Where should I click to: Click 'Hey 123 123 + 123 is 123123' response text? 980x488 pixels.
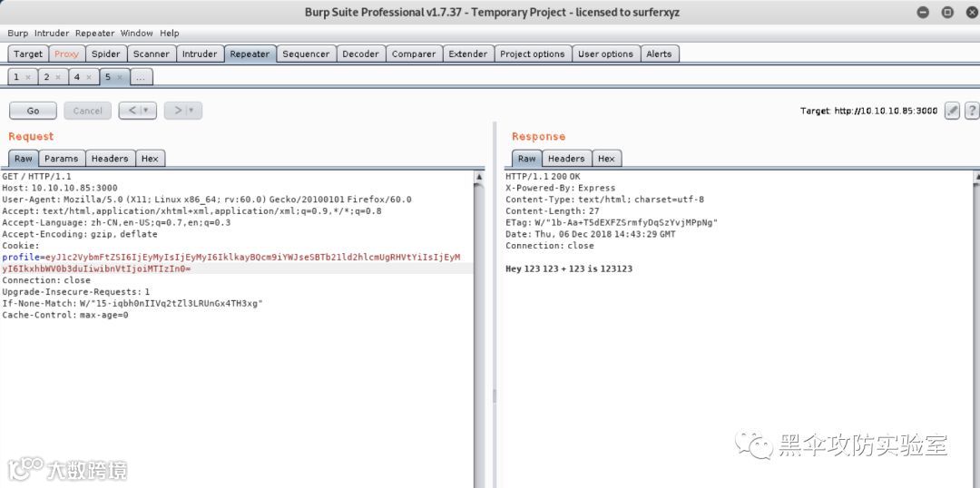click(569, 268)
